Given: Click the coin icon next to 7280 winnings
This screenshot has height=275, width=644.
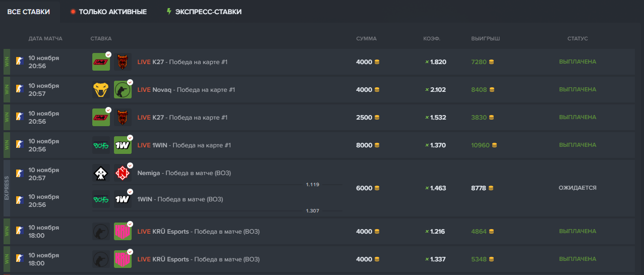Looking at the screenshot, I should pos(492,62).
